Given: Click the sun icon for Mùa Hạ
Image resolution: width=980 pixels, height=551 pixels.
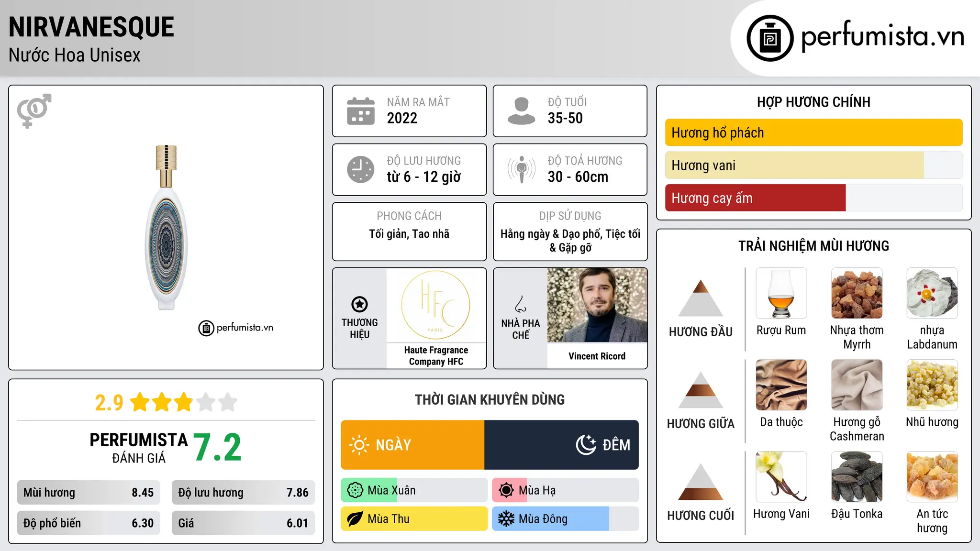Looking at the screenshot, I should [x=506, y=490].
